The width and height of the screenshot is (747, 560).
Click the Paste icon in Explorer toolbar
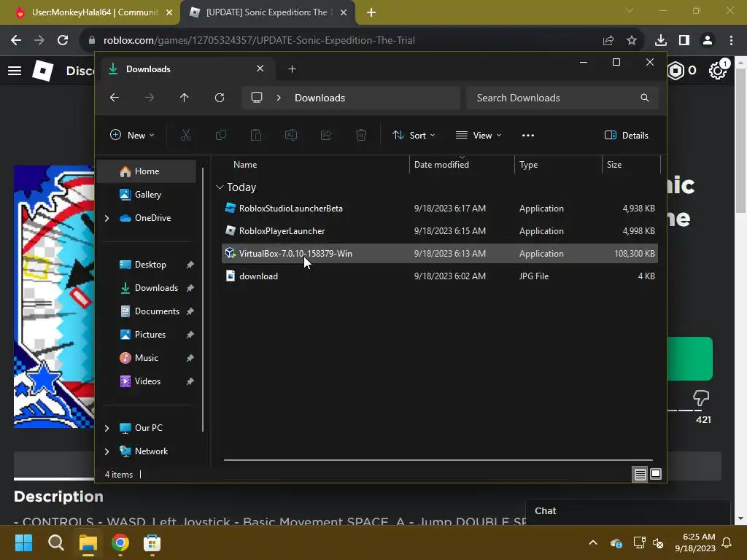point(256,135)
